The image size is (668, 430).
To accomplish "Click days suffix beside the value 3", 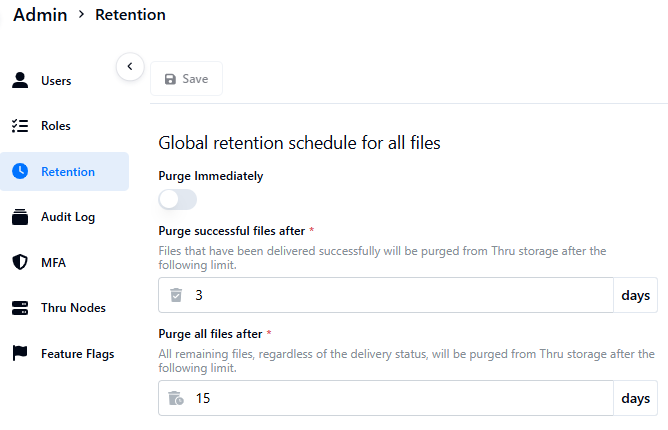I will click(x=635, y=296).
